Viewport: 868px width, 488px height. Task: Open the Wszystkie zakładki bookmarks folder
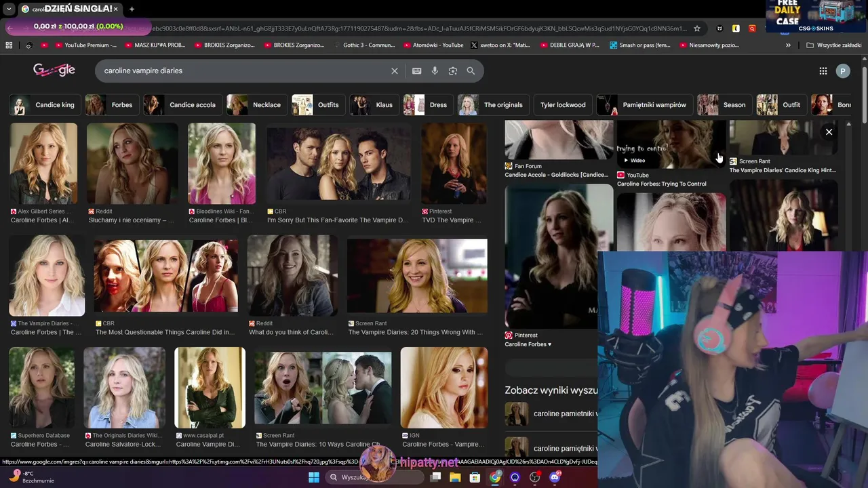tap(833, 45)
